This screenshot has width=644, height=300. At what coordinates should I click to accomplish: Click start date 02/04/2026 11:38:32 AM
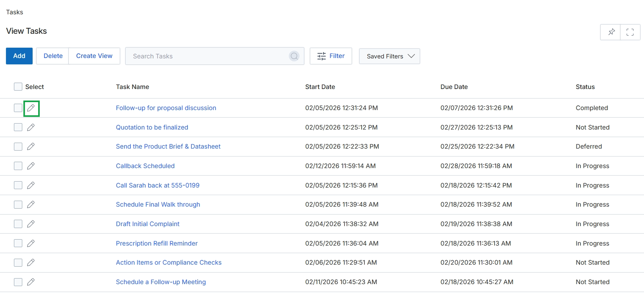point(342,224)
